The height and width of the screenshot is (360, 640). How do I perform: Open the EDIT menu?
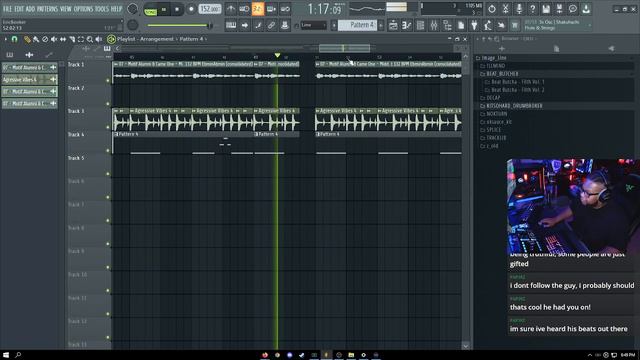pyautogui.click(x=19, y=9)
